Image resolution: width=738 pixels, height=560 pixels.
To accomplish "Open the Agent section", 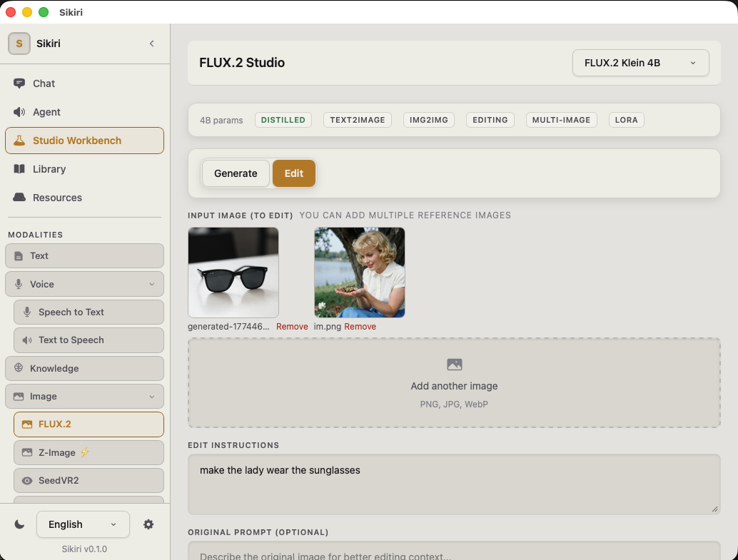I will (x=85, y=112).
